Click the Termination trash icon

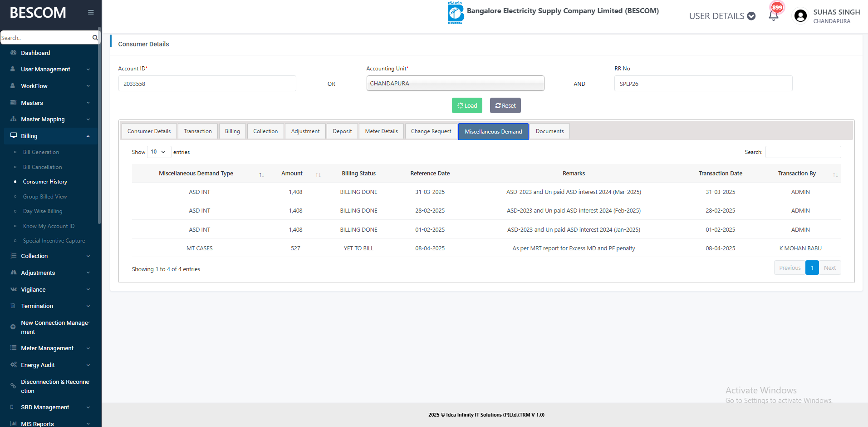click(x=13, y=306)
